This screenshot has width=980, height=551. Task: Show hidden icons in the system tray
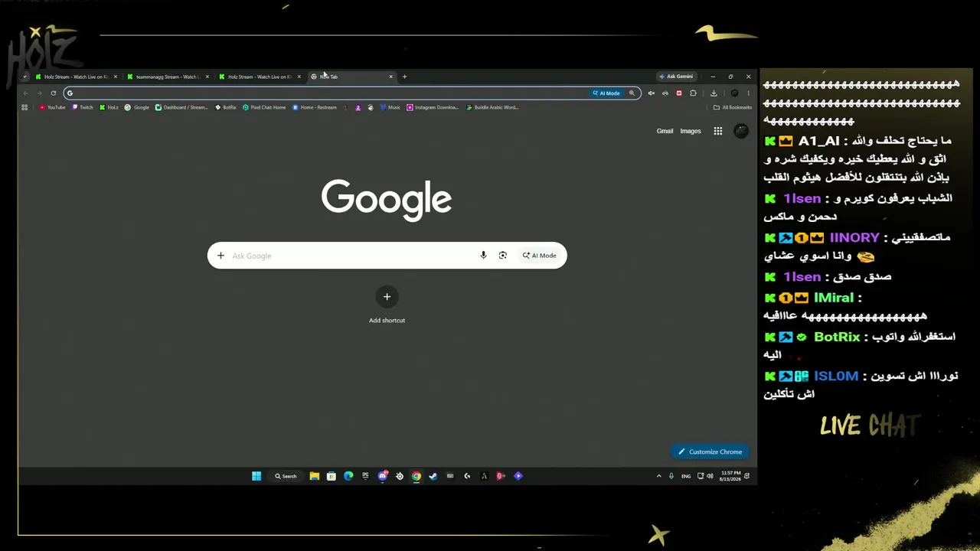click(x=658, y=476)
